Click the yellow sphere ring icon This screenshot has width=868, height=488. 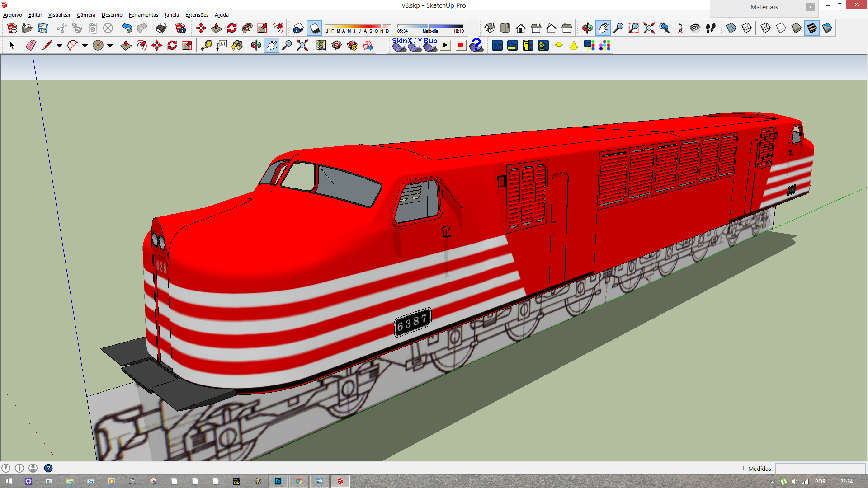(559, 45)
